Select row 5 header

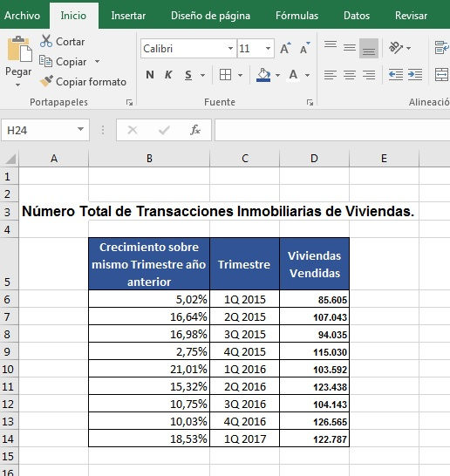[x=9, y=264]
